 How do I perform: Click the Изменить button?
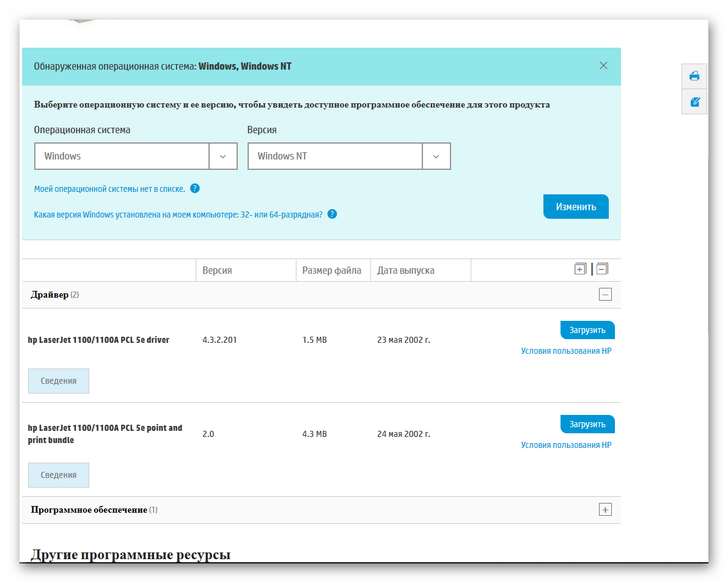pos(576,207)
